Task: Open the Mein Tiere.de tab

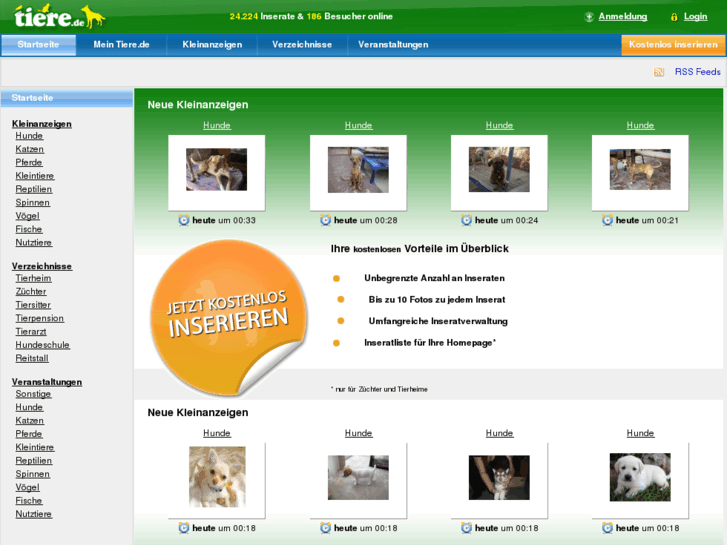Action: point(121,45)
